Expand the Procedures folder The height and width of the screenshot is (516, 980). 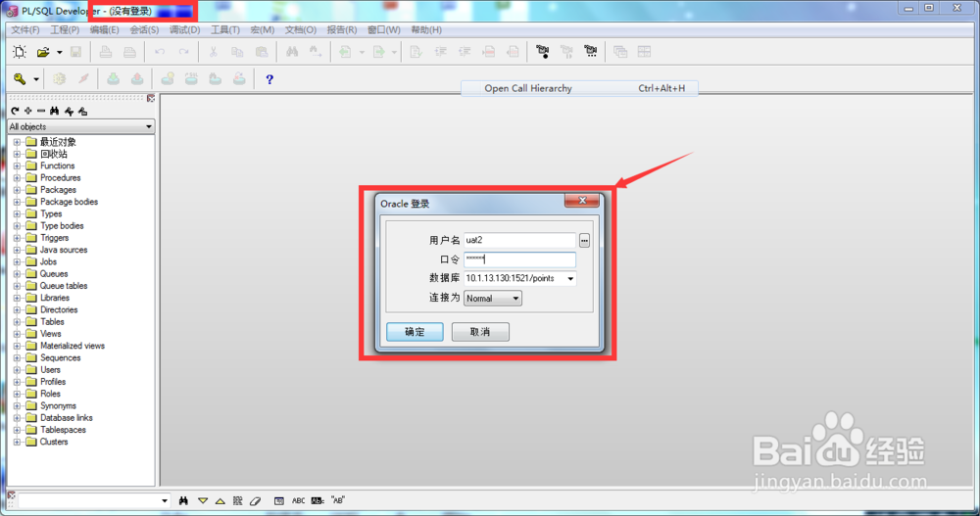pyautogui.click(x=17, y=178)
